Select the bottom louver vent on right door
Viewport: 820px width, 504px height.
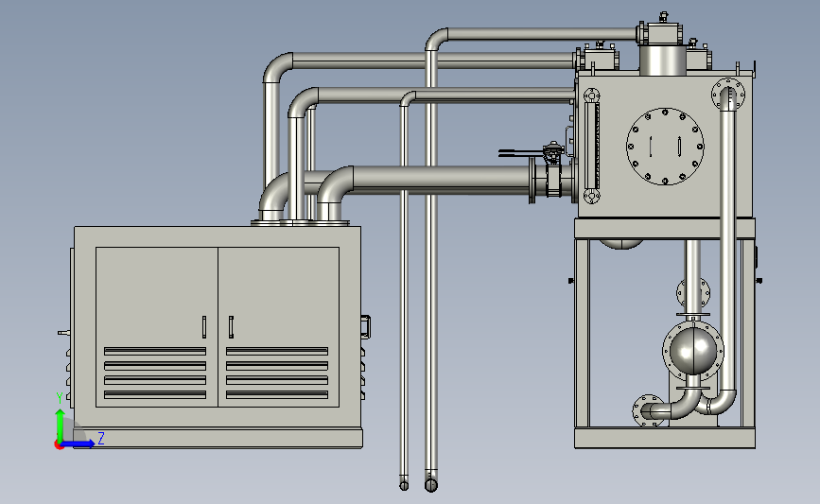(x=277, y=394)
